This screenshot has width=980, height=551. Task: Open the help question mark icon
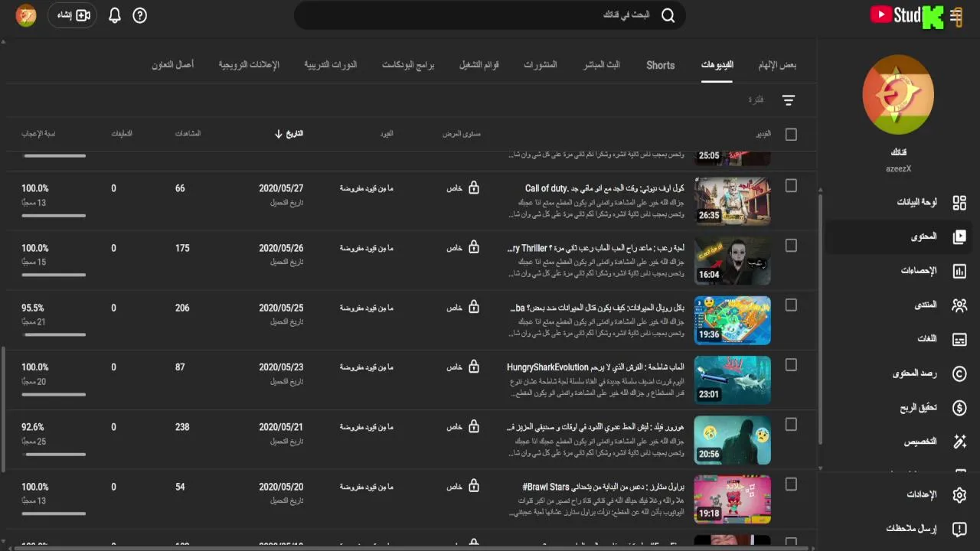click(139, 15)
